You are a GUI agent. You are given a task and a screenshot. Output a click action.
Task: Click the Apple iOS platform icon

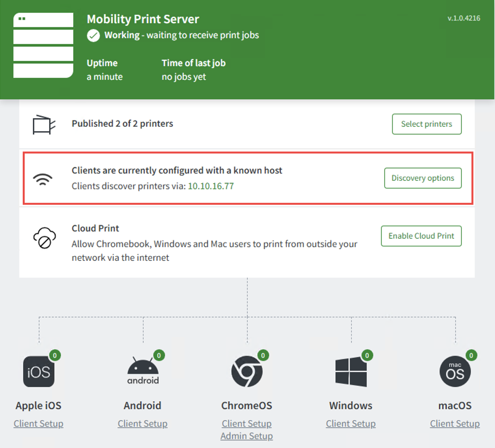(39, 371)
